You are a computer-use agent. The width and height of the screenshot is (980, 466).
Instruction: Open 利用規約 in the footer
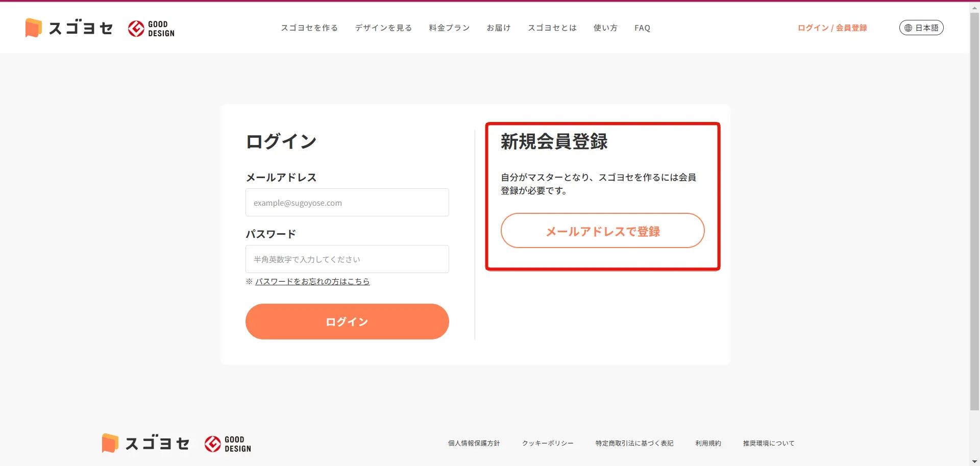[x=708, y=444]
